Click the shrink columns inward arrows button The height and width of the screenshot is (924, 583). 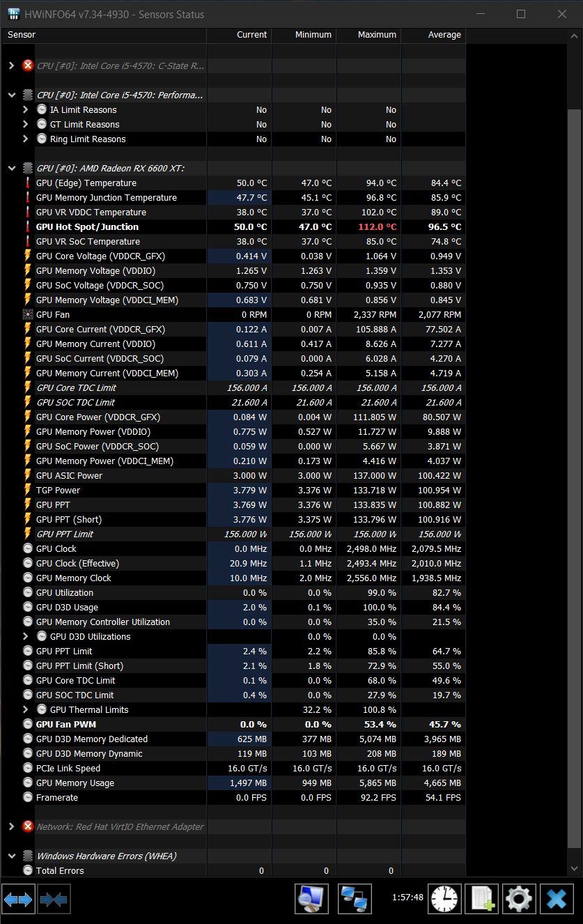point(54,900)
